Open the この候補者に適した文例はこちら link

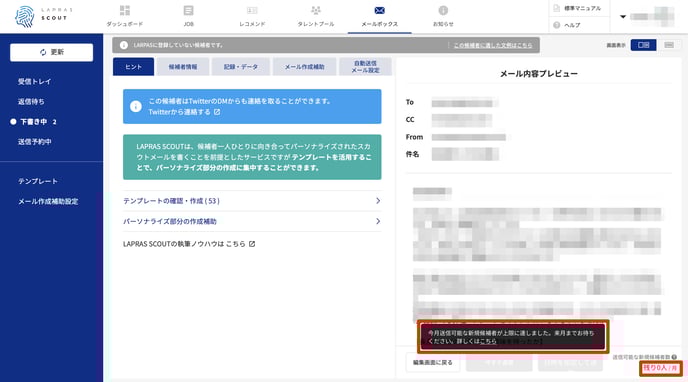click(x=493, y=45)
